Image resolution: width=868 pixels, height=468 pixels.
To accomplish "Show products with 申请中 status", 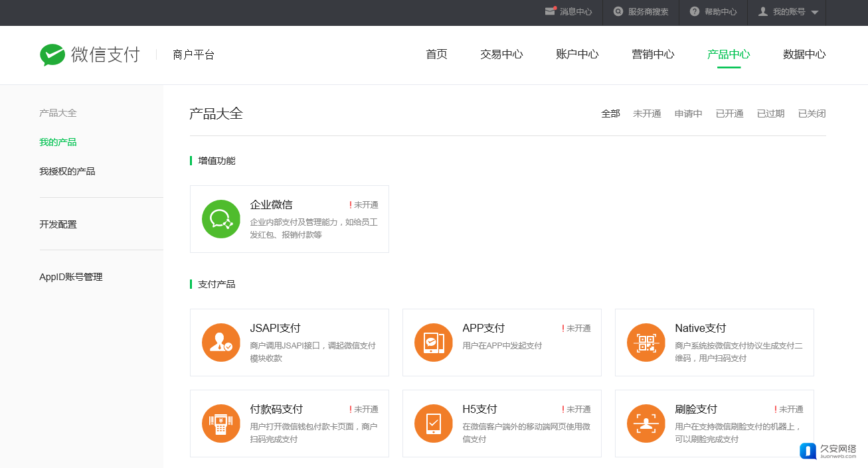I will coord(688,114).
